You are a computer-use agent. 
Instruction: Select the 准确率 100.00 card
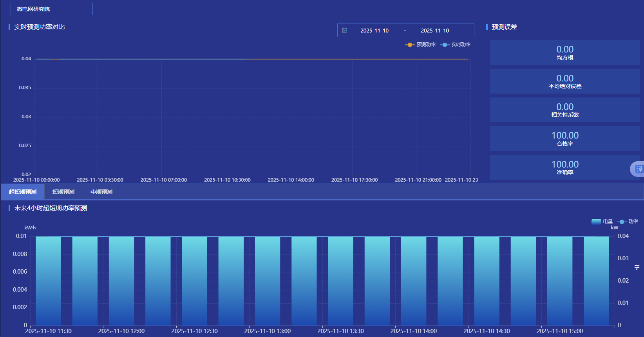click(565, 168)
